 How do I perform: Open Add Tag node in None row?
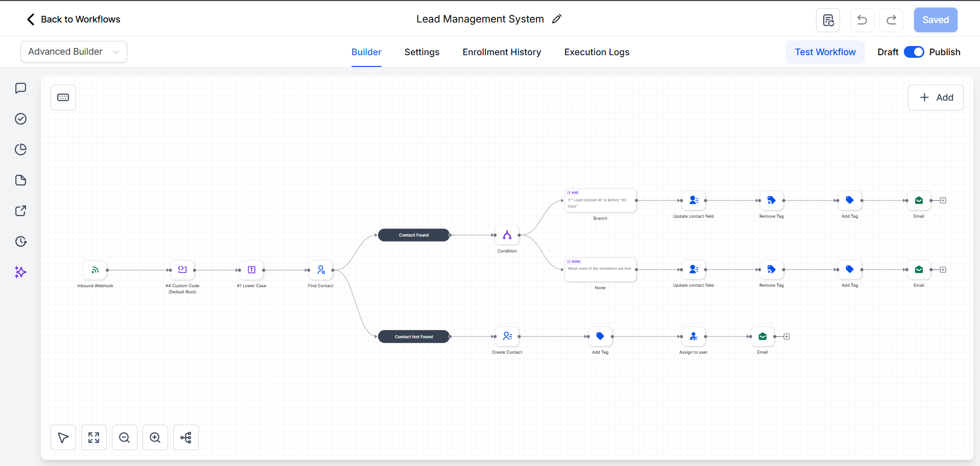tap(850, 269)
